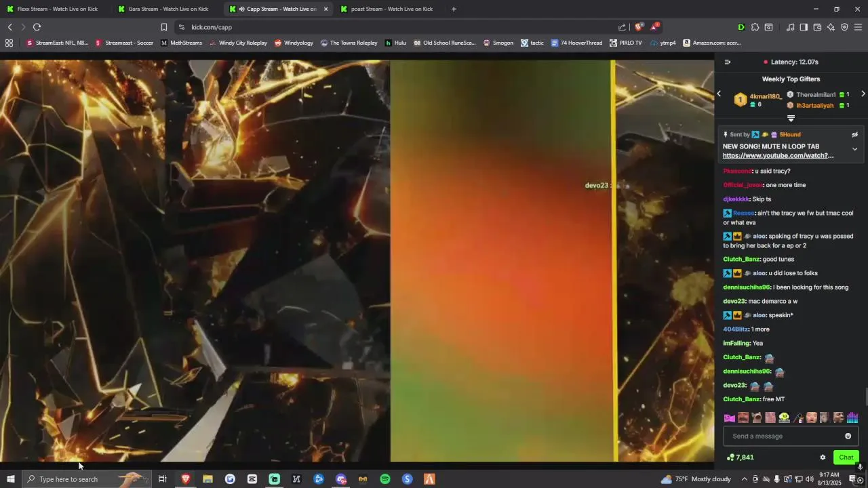Open chat settings gear icon

823,457
